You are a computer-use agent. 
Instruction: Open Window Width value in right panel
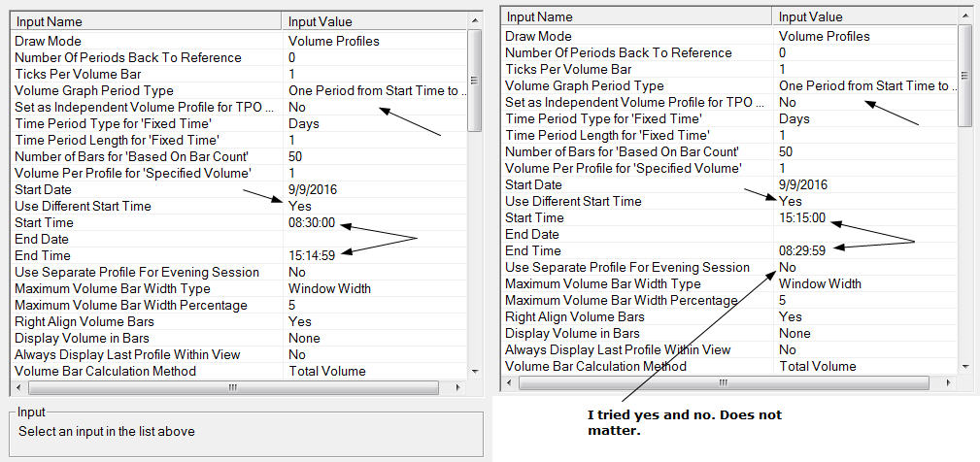pos(820,283)
